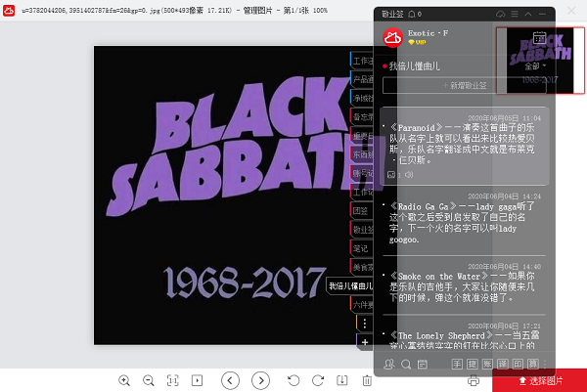Viewport: 587px width, 392px height.
Task: Switch to the 团签 category tab
Action: coord(362,211)
